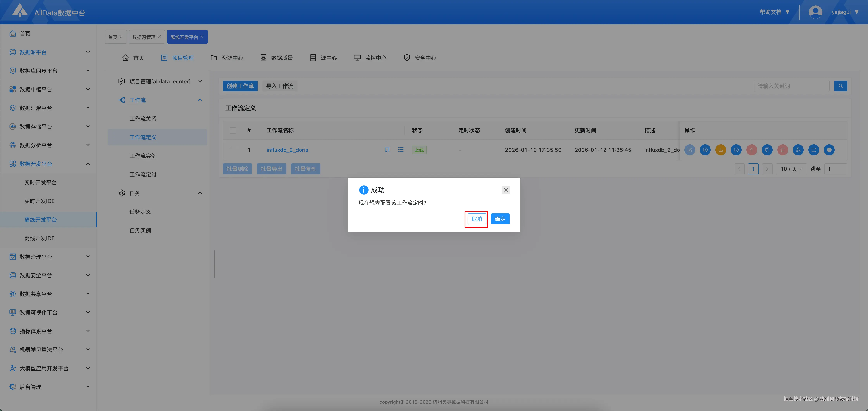This screenshot has width=868, height=411.
Task: Click the copy icon next to influxdb_2_doris
Action: (x=387, y=150)
